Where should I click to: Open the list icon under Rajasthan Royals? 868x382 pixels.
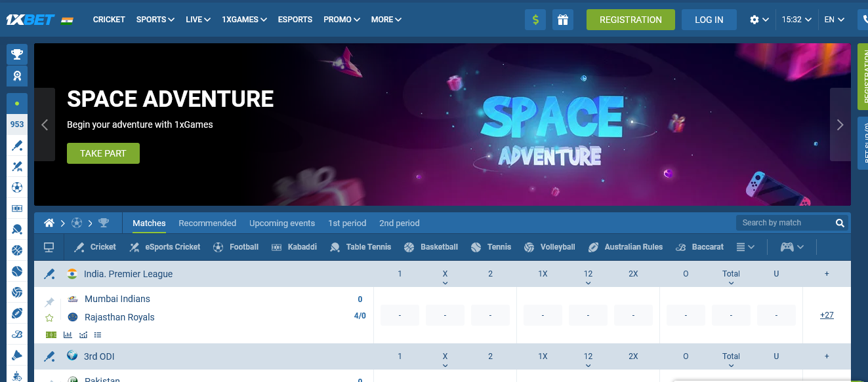pos(98,335)
